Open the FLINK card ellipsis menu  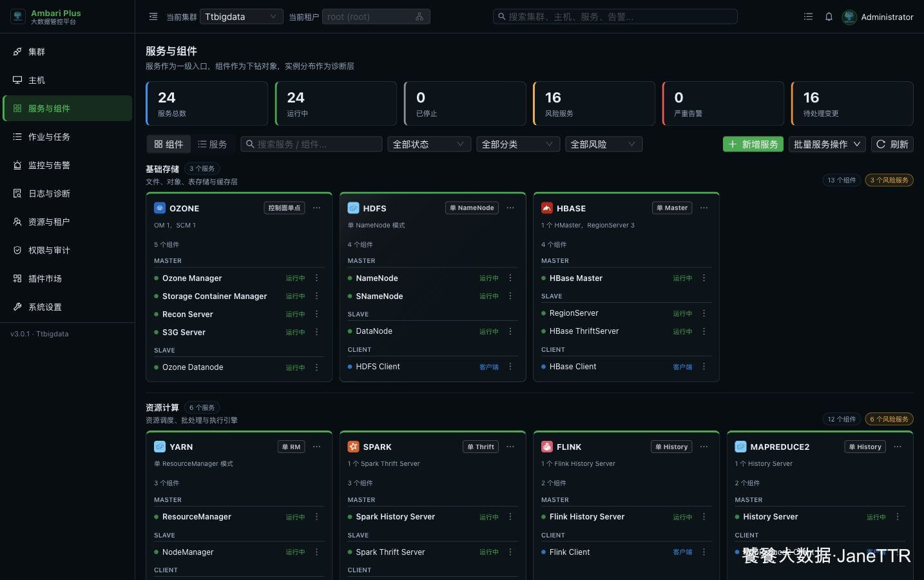click(704, 447)
